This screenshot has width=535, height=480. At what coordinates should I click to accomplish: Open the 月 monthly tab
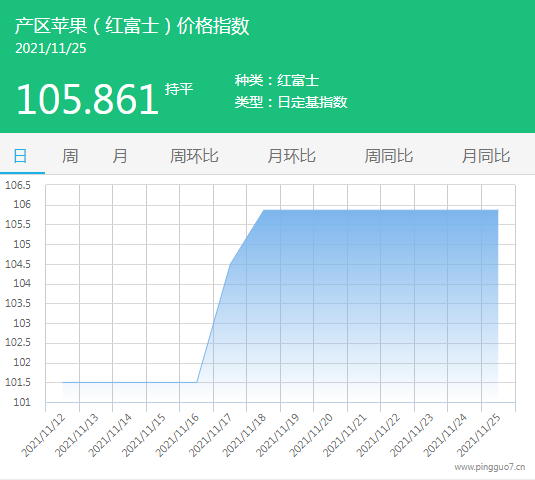[120, 156]
